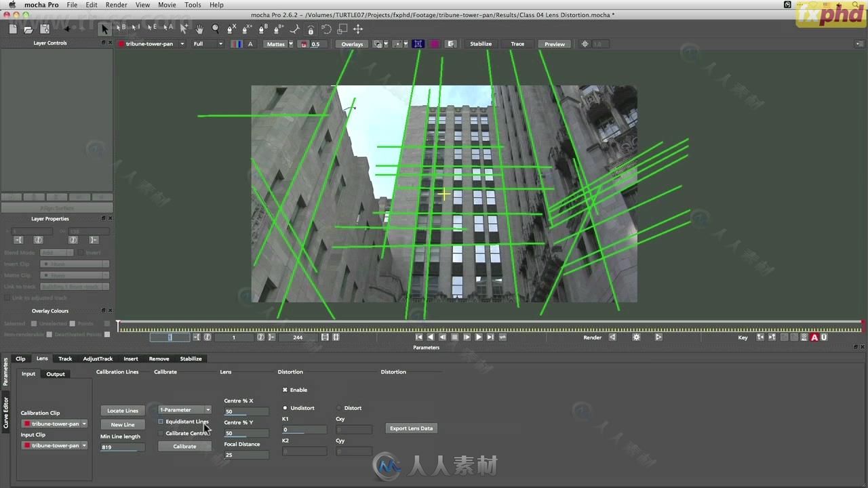The width and height of the screenshot is (868, 488).
Task: Click the Stabilize view button
Action: pyautogui.click(x=481, y=44)
